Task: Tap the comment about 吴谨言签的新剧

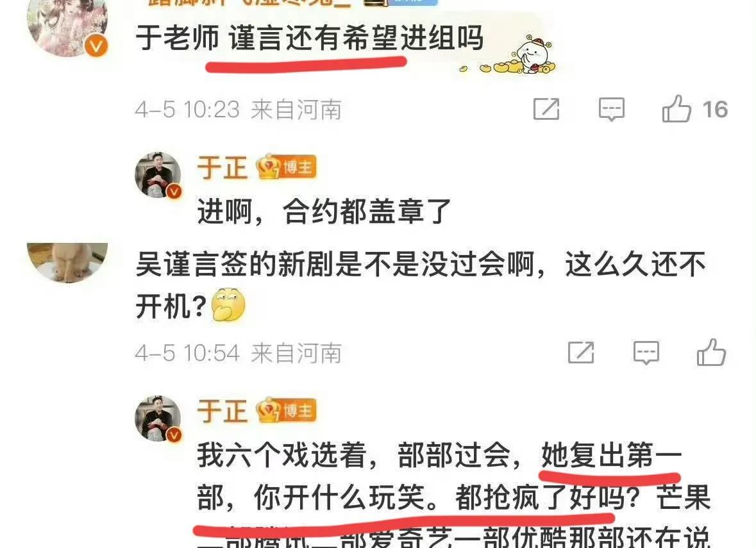Action: tap(421, 285)
